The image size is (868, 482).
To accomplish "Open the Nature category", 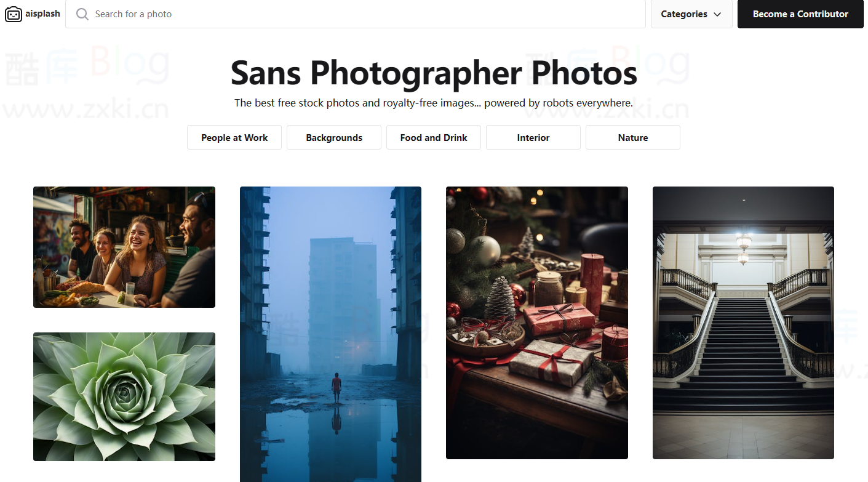I will 633,137.
